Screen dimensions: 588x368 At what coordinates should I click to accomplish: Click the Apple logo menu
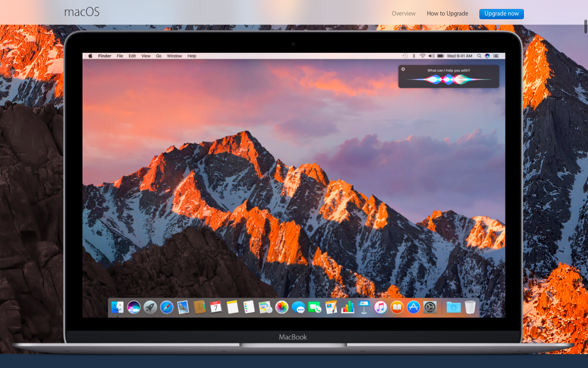click(x=90, y=56)
